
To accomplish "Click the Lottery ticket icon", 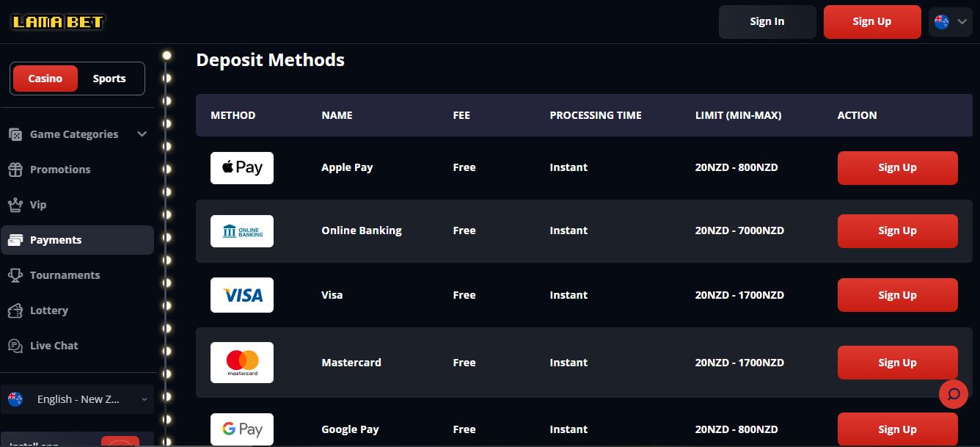I will tap(15, 310).
